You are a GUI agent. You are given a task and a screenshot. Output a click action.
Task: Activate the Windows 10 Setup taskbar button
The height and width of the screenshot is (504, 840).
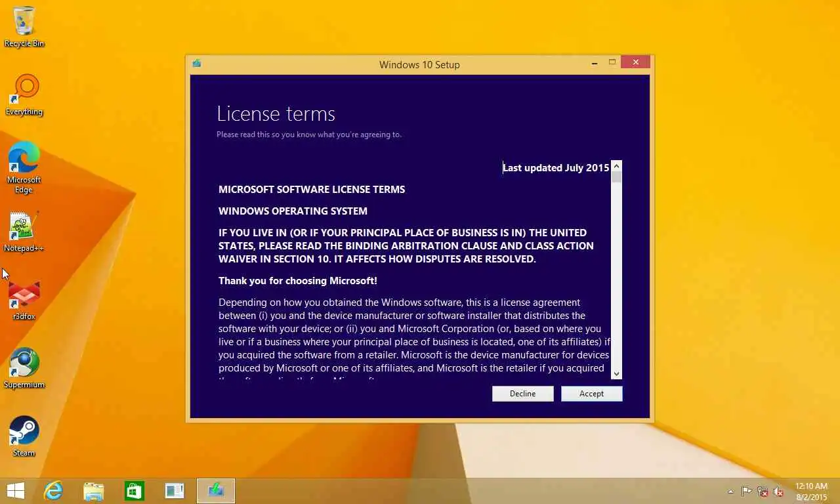(x=216, y=491)
